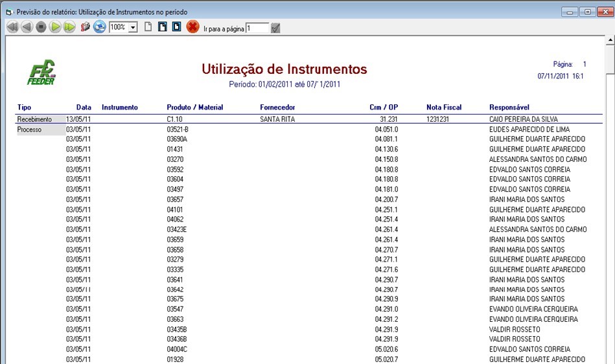Screen dimensions: 615x364
Task: Go to the previous report page
Action: click(x=27, y=27)
